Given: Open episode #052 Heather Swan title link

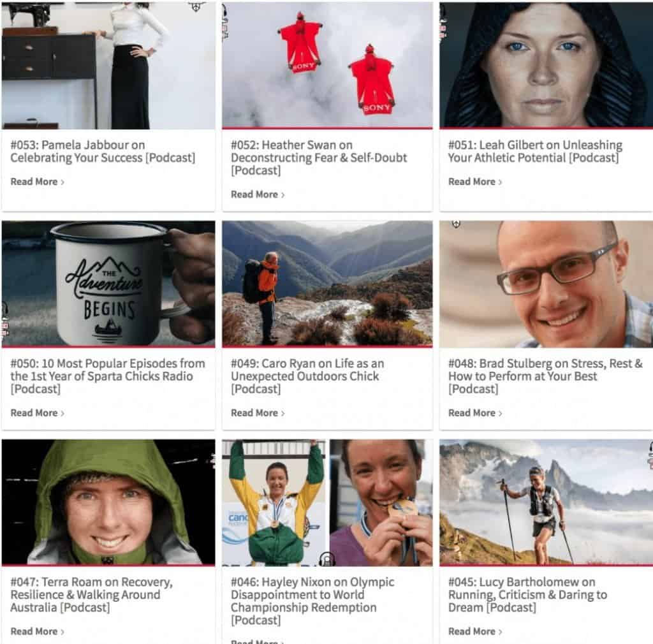Looking at the screenshot, I should click(319, 157).
